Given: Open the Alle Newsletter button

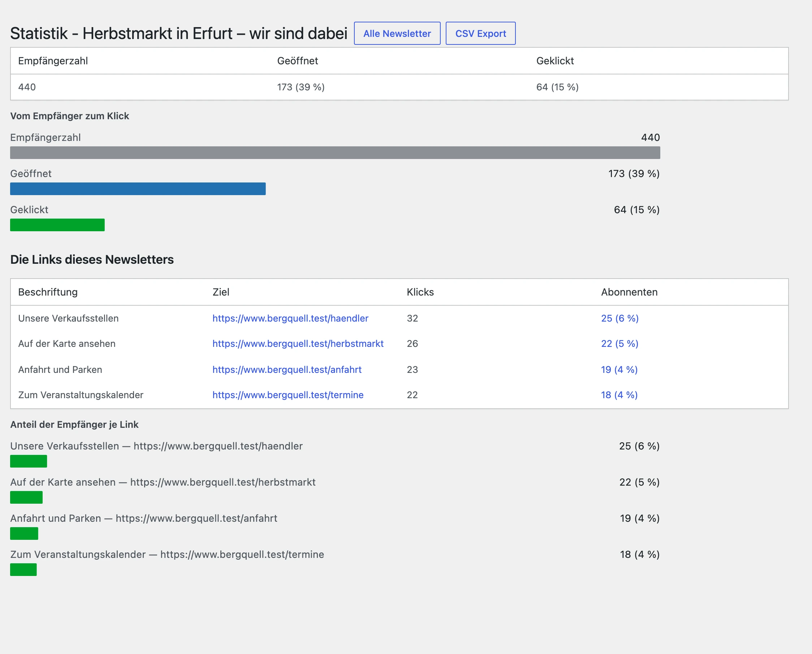Looking at the screenshot, I should click(397, 34).
